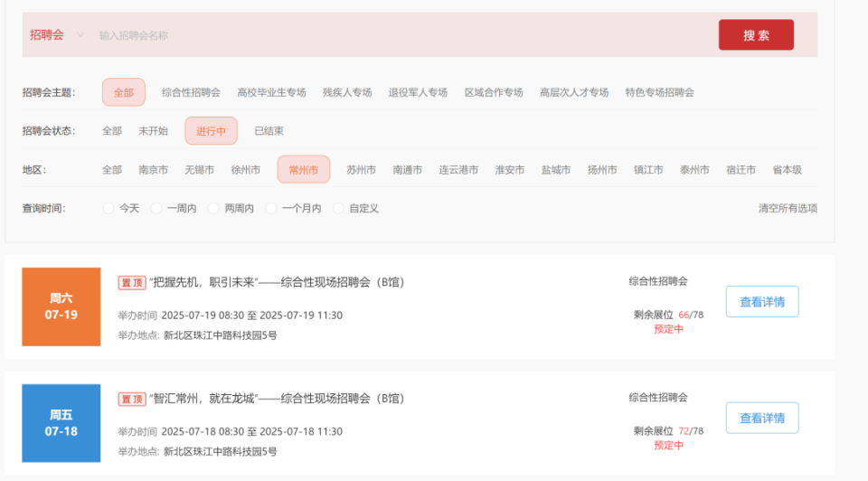Select the 区域合作专场 theme filter
Image resolution: width=868 pixels, height=481 pixels.
tap(494, 92)
